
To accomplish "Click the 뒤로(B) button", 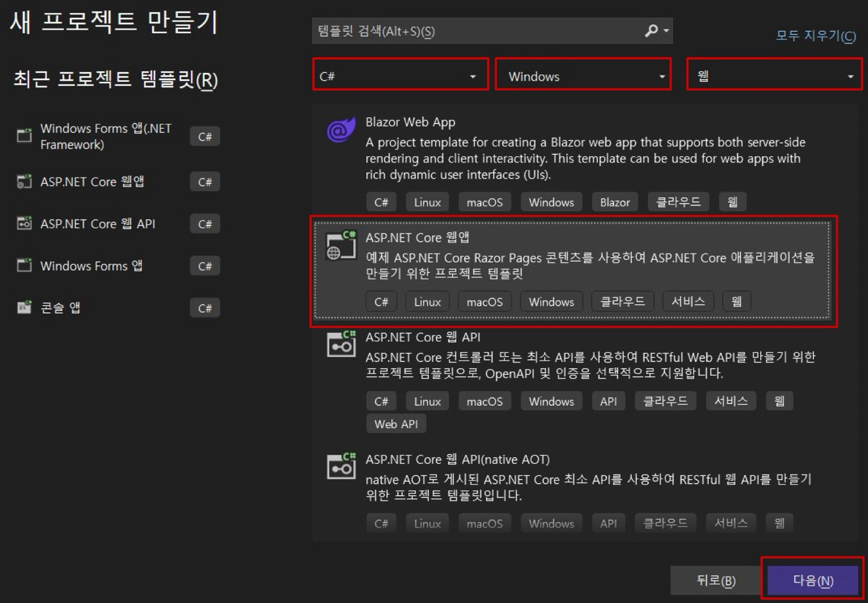I will (x=715, y=580).
